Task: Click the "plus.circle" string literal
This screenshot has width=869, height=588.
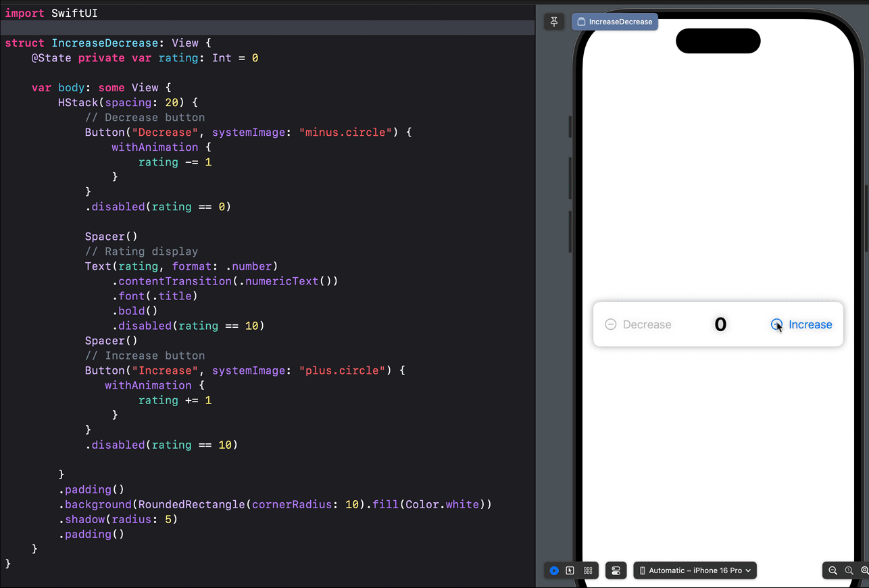Action: point(343,370)
